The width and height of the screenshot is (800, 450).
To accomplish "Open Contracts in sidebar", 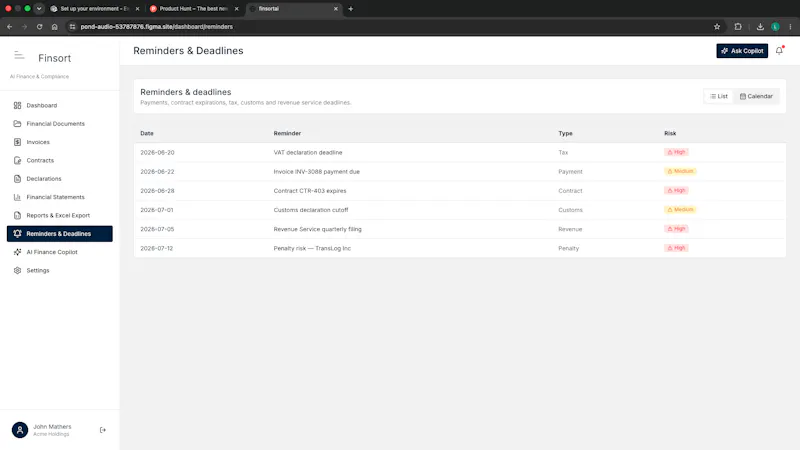I will point(60,160).
